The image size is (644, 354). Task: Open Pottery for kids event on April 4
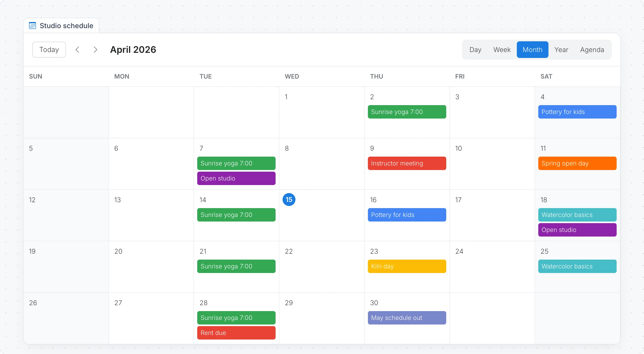(x=577, y=112)
